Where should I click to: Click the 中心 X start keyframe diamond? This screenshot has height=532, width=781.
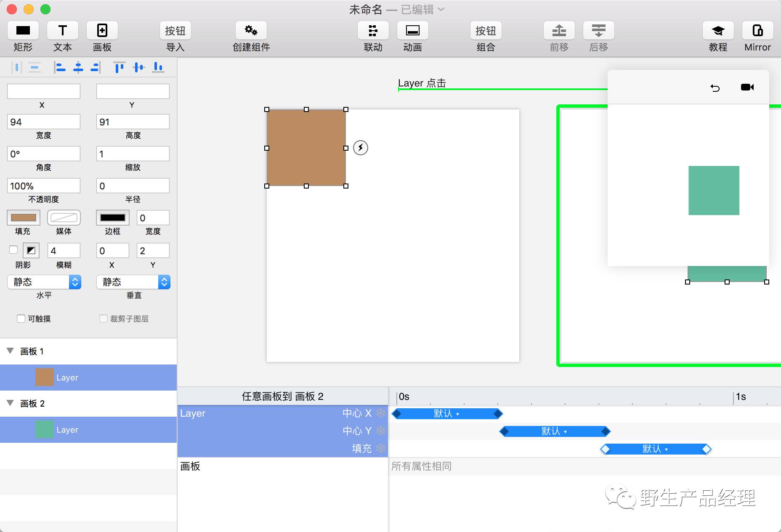pyautogui.click(x=396, y=414)
